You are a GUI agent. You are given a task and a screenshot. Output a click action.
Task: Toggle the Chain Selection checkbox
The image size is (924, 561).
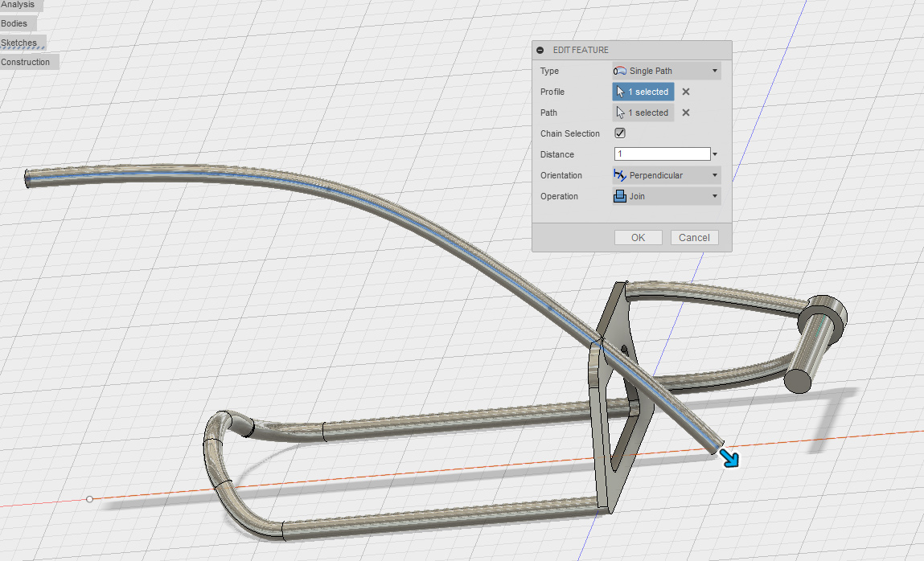[620, 133]
